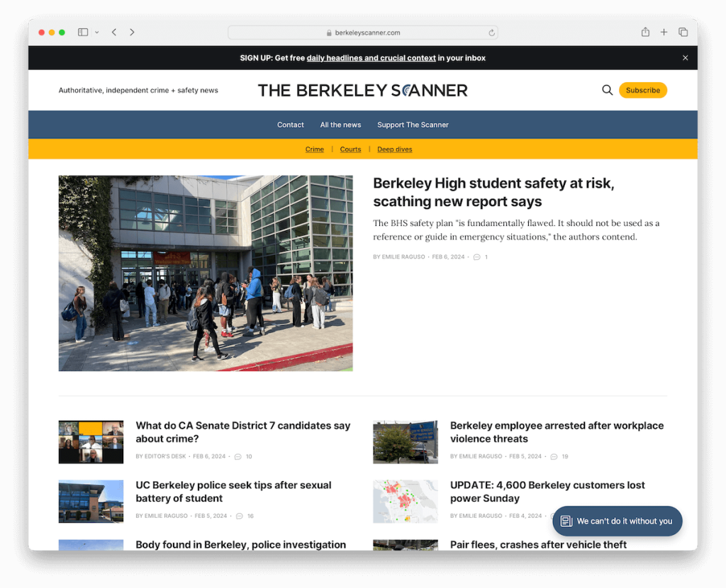Expand the sidebar dropdown chevron

(96, 33)
